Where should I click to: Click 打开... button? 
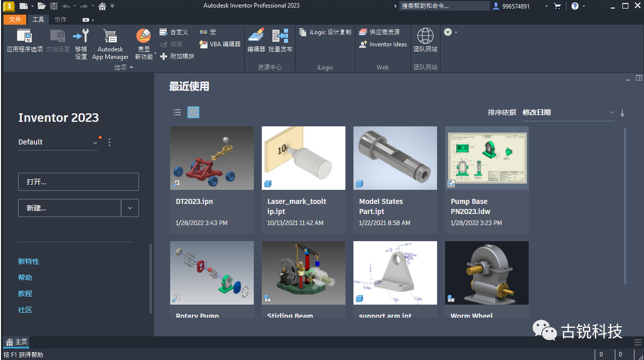pyautogui.click(x=79, y=182)
